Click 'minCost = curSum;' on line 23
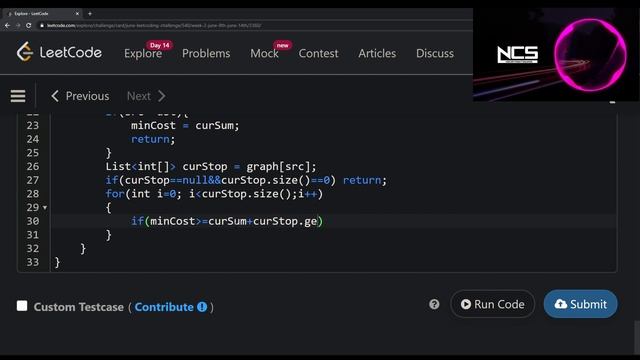The height and width of the screenshot is (360, 640). coord(185,125)
